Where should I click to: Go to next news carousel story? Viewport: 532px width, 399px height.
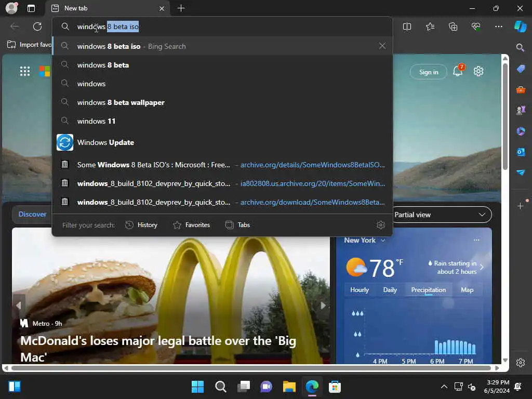point(323,305)
